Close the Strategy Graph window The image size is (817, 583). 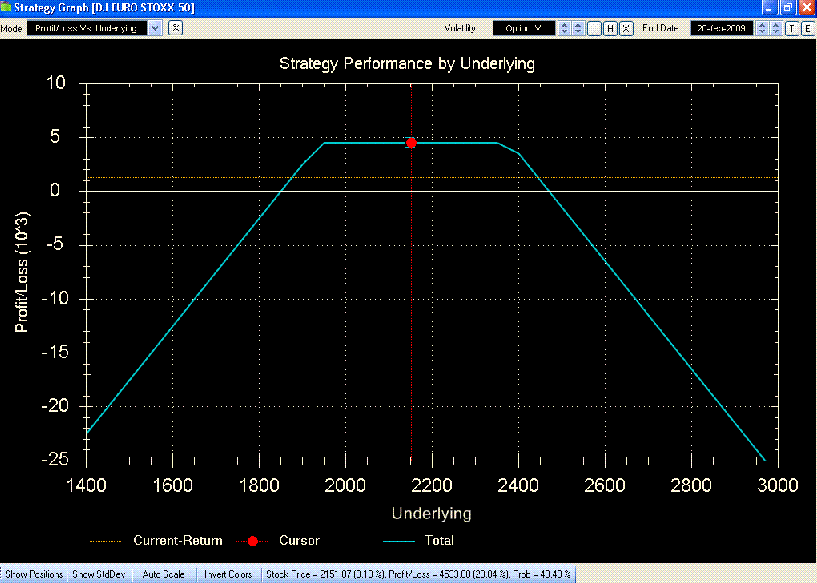pos(807,8)
